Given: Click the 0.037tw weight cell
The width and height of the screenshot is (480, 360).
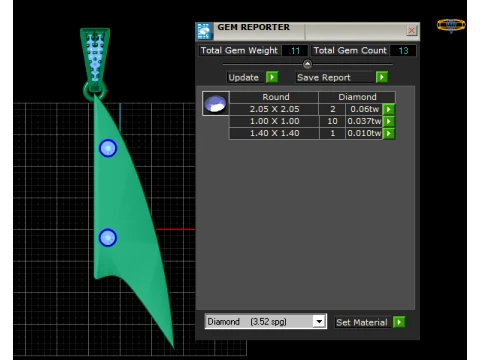Looking at the screenshot, I should point(364,121).
